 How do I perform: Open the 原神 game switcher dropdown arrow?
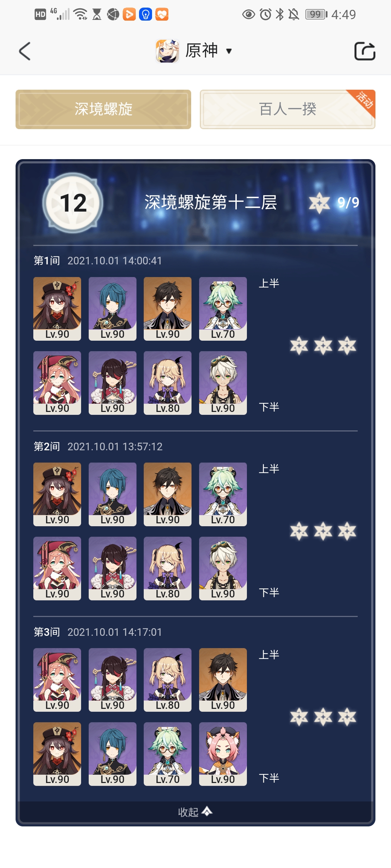[229, 51]
